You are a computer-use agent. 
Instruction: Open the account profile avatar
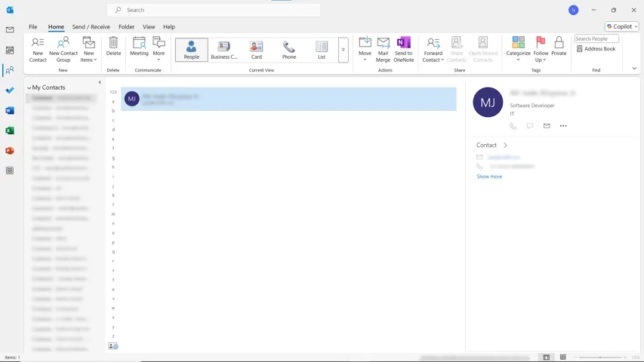(x=573, y=11)
